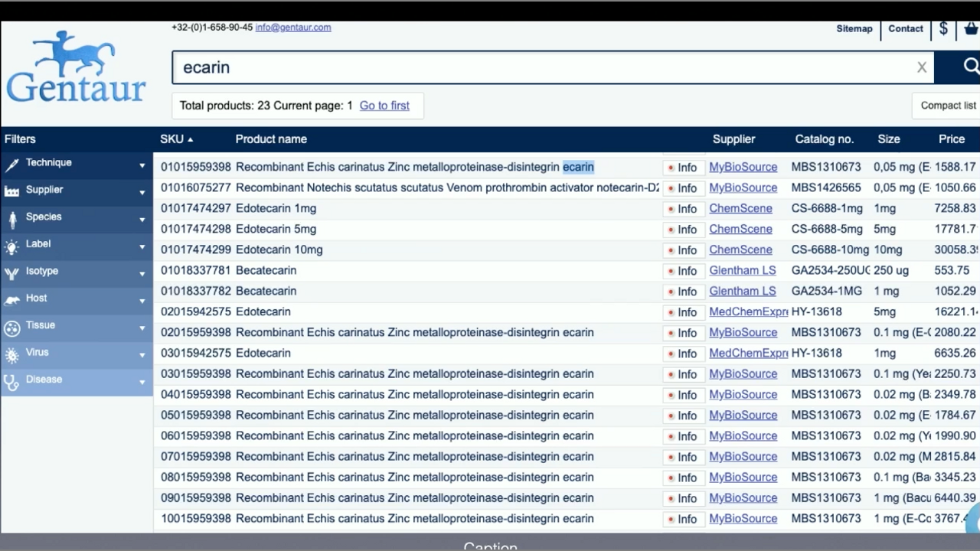Click the Technique pipette icon
This screenshot has width=980, height=551.
click(12, 165)
